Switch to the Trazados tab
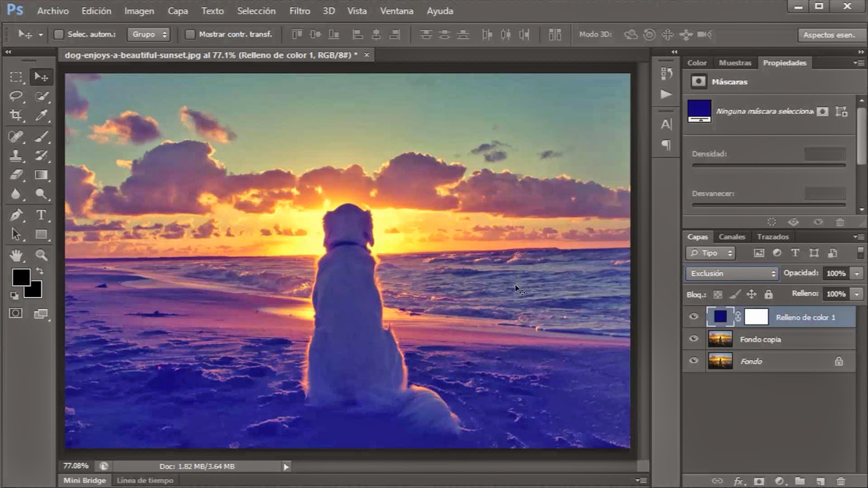 (x=773, y=237)
